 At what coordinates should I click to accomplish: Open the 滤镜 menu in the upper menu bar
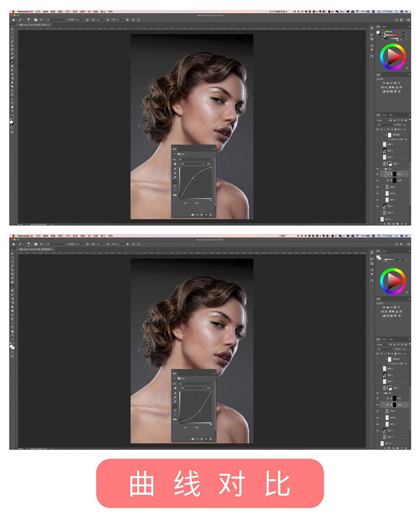coord(82,11)
